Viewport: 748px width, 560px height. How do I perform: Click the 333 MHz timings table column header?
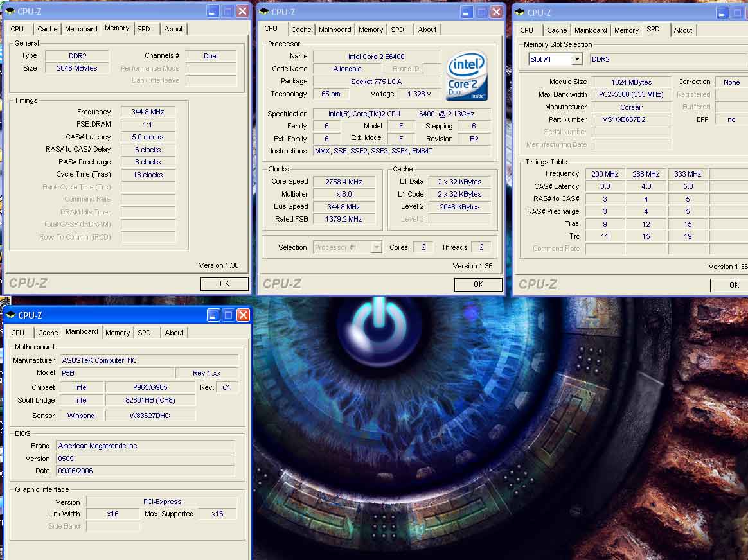click(688, 174)
